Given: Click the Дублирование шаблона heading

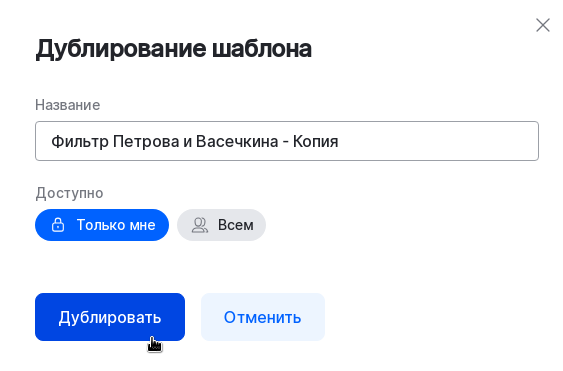Looking at the screenshot, I should tap(173, 49).
